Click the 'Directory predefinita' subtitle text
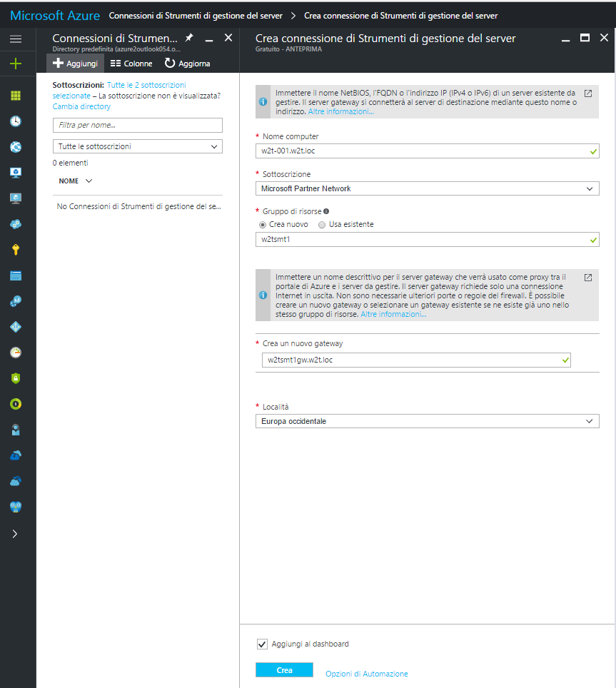Screen dimensions: 616x688 point(116,49)
